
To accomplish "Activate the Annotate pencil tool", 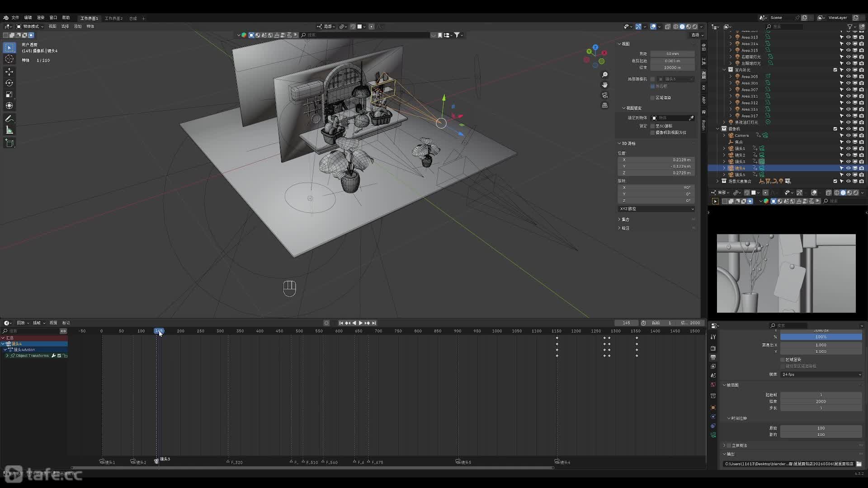I will coord(9,119).
